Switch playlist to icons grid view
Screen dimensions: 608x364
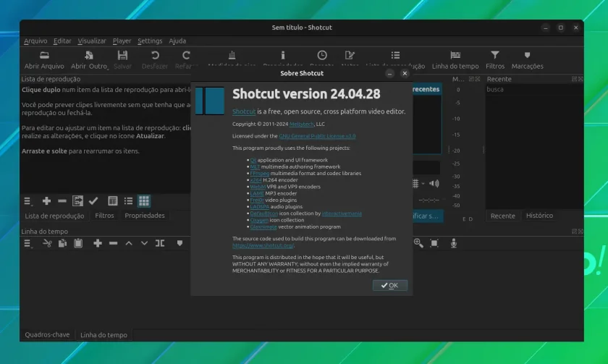144,200
